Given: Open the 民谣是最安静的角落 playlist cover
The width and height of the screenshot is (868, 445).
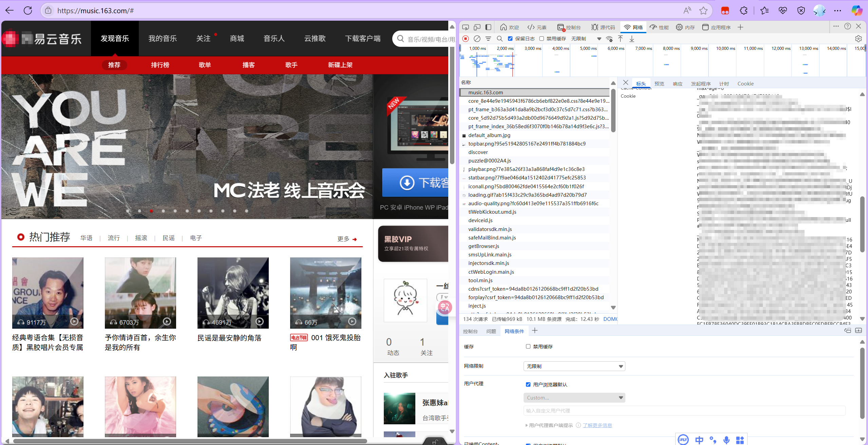Looking at the screenshot, I should coord(233,293).
